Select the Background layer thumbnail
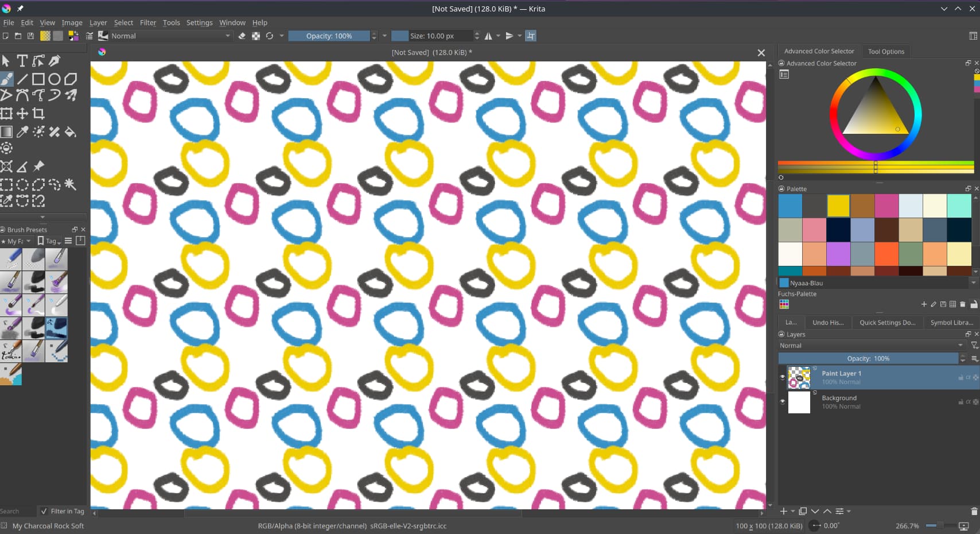Viewport: 980px width, 534px height. click(x=799, y=402)
